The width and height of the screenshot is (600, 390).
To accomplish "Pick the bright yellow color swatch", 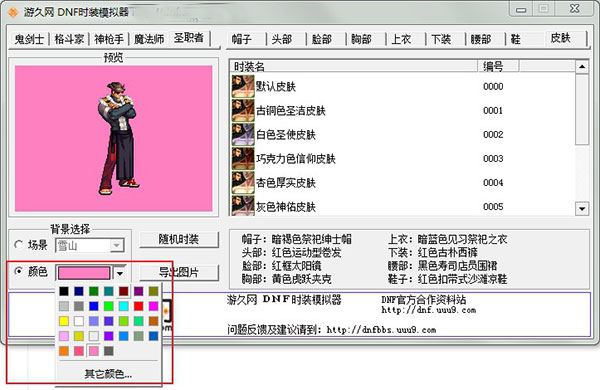I will pos(64,321).
